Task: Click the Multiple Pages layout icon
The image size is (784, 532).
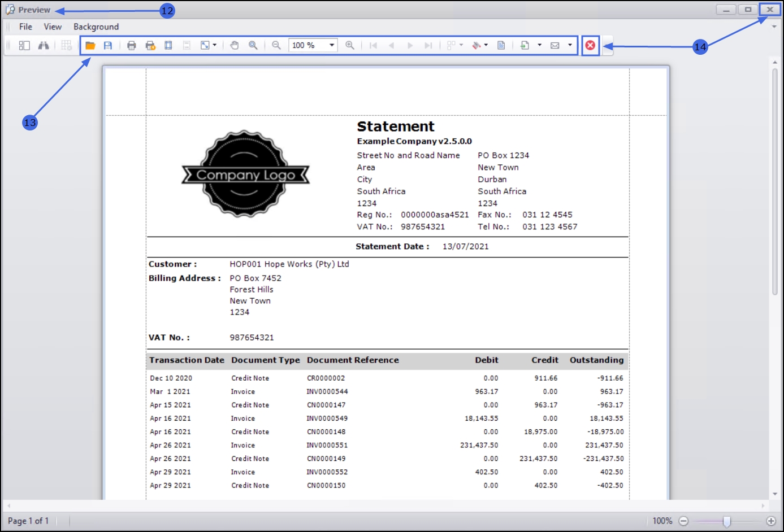Action: tap(451, 45)
